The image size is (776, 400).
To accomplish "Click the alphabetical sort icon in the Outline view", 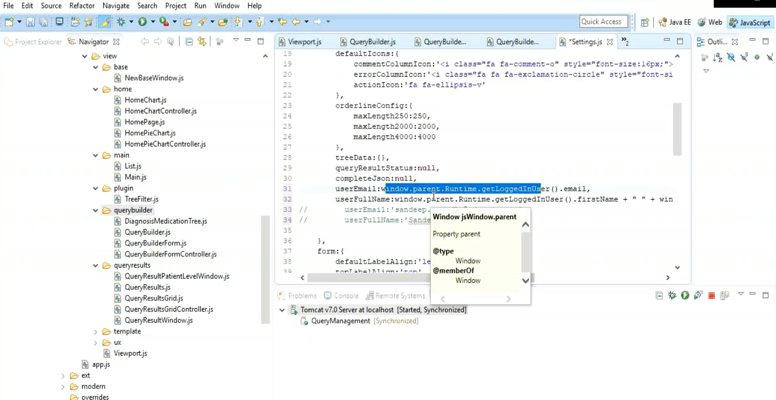I will [718, 57].
